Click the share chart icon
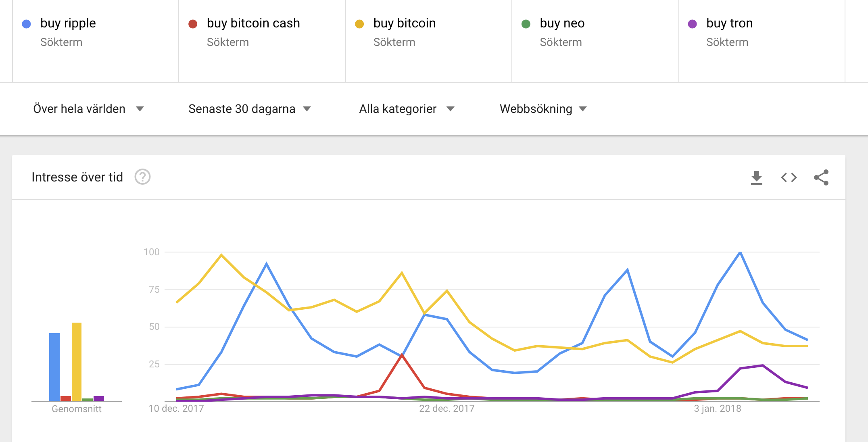Viewport: 868px width, 442px height. click(x=821, y=177)
